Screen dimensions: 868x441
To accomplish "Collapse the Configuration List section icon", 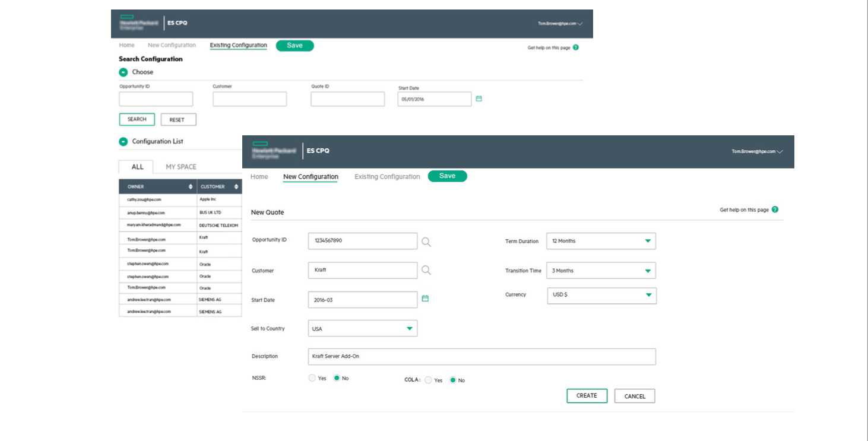I will pos(123,142).
